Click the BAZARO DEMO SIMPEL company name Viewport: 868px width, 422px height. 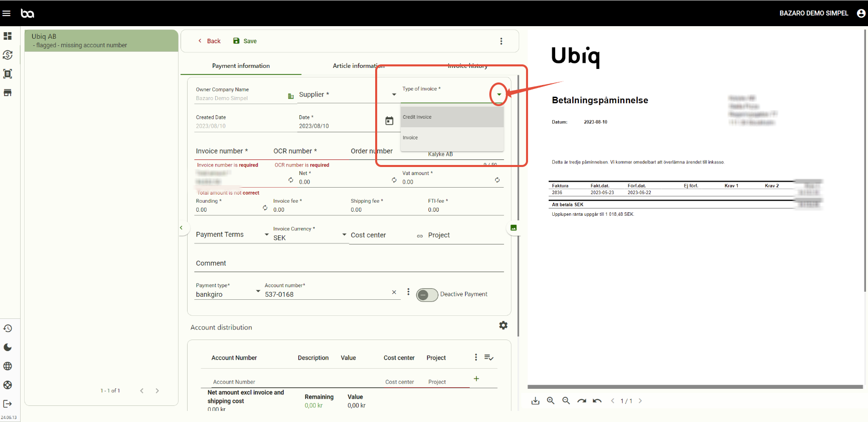pos(814,13)
